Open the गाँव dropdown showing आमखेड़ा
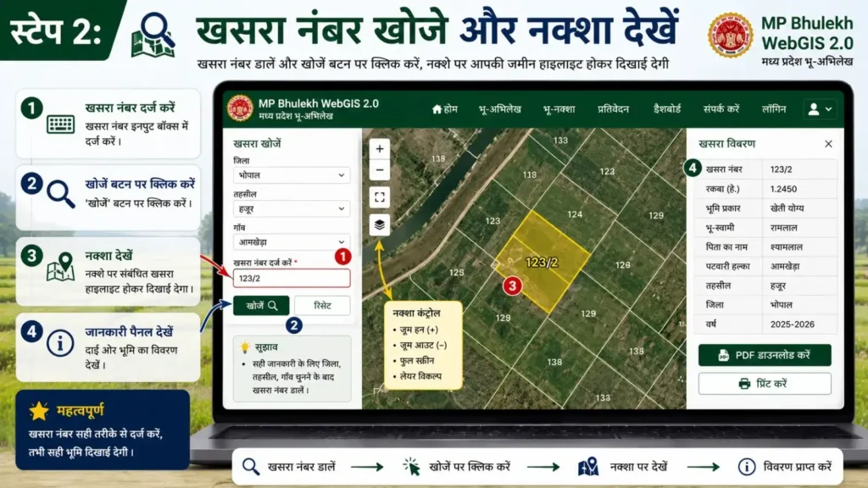The width and height of the screenshot is (868, 488). [292, 242]
